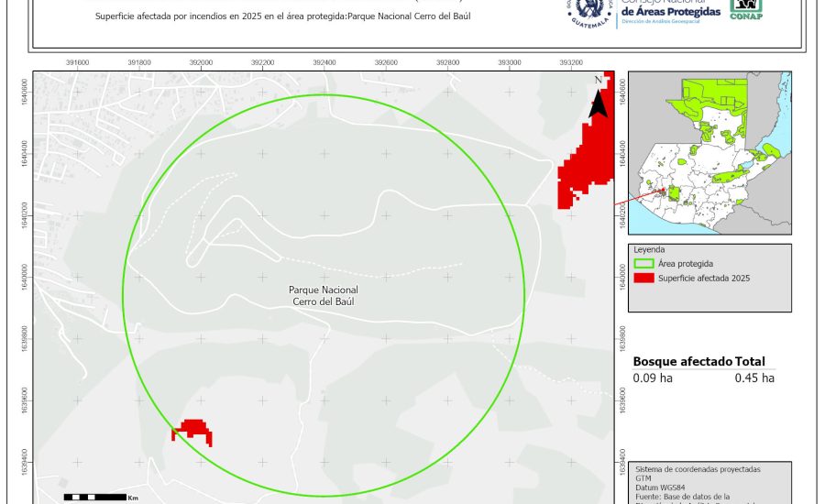Click the large red burned area at northeast
The image size is (825, 504).
(588, 157)
